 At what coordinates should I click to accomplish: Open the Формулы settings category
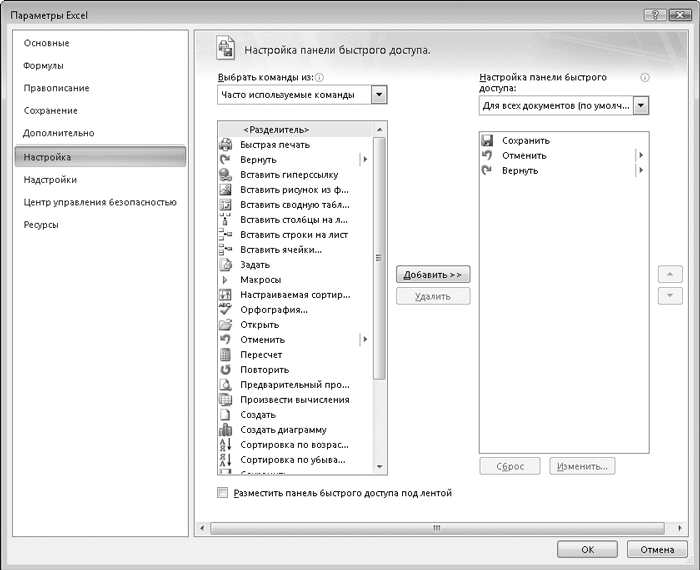point(44,66)
